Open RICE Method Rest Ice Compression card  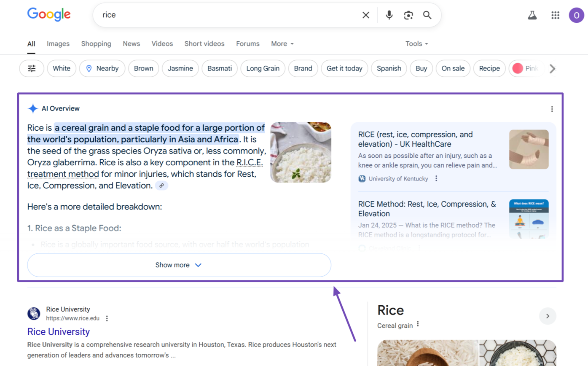[427, 209]
